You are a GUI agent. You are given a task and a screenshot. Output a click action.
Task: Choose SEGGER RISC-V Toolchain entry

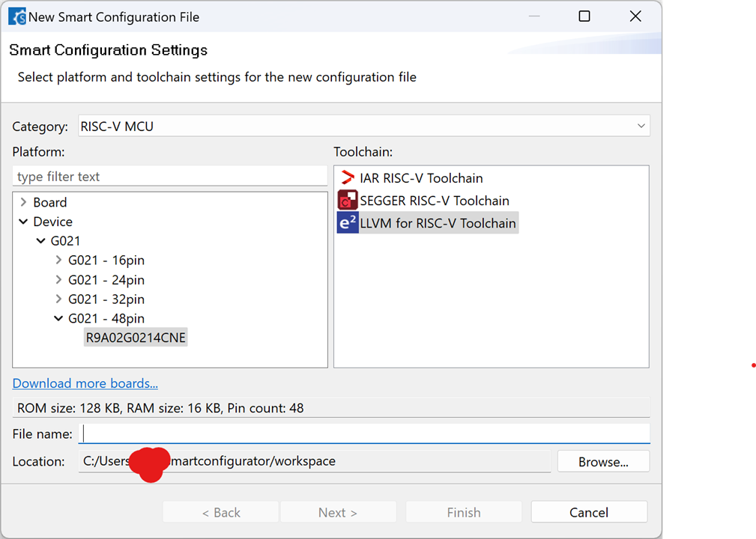point(435,201)
